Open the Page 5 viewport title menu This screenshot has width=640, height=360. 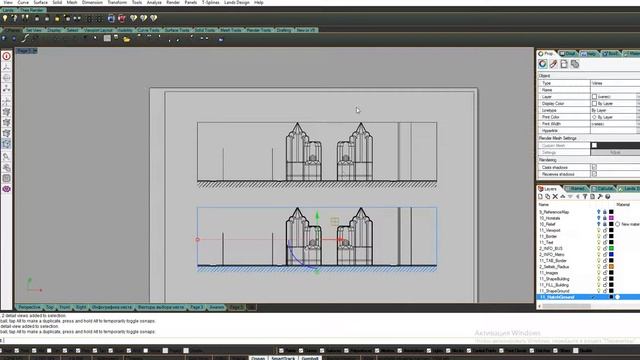click(27, 51)
